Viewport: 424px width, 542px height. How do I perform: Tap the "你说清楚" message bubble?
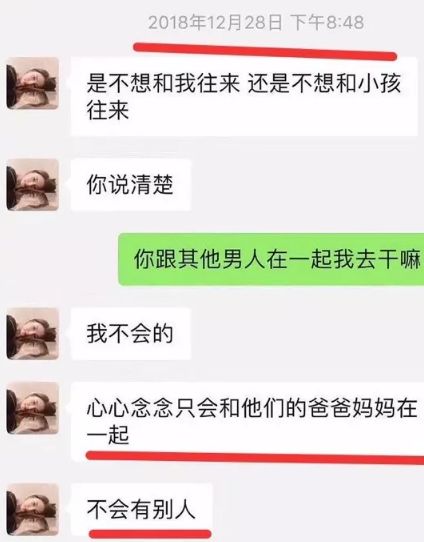(131, 185)
